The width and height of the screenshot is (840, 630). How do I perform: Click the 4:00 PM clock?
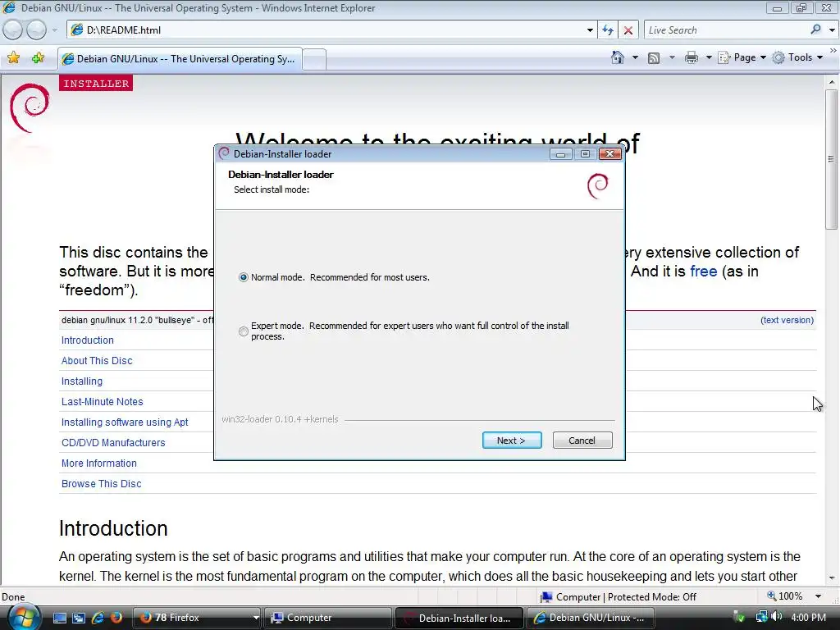pos(808,618)
